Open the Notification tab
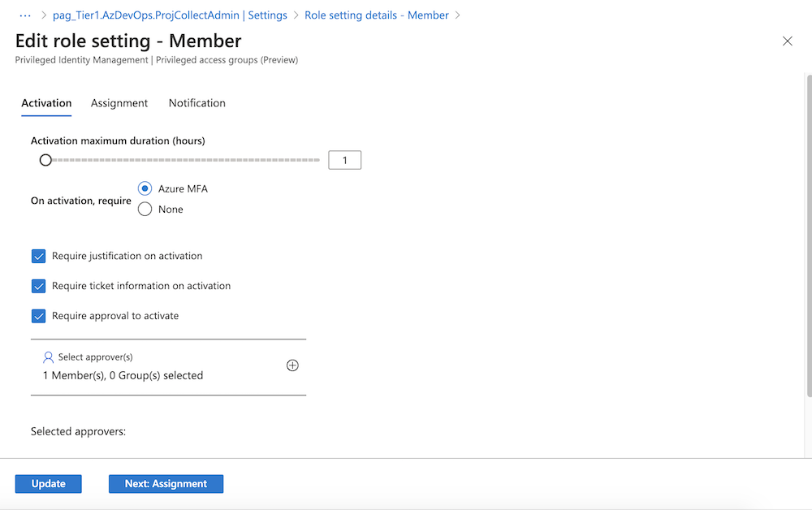The height and width of the screenshot is (510, 812). 197,103
